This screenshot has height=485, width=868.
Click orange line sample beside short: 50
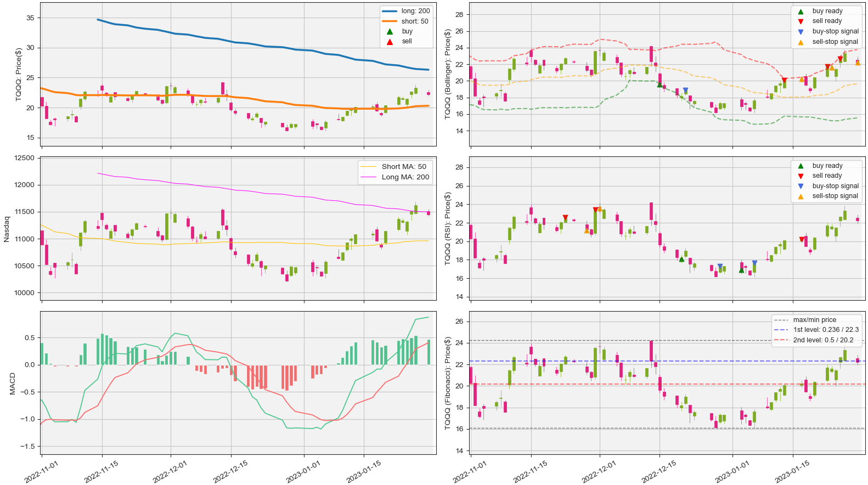click(390, 21)
